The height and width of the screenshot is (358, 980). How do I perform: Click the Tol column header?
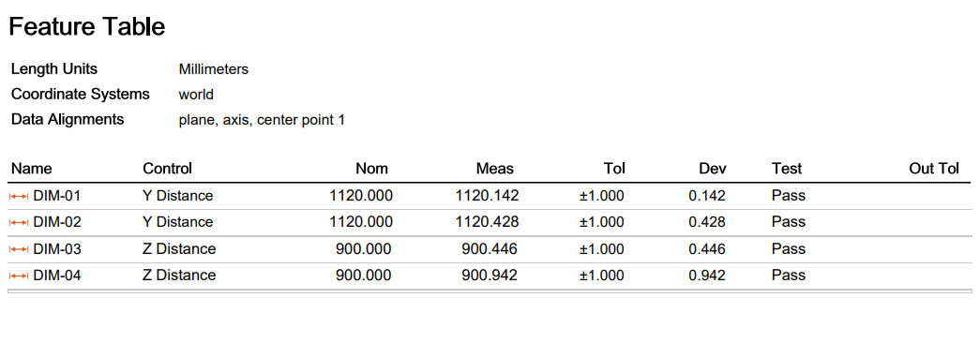click(615, 169)
